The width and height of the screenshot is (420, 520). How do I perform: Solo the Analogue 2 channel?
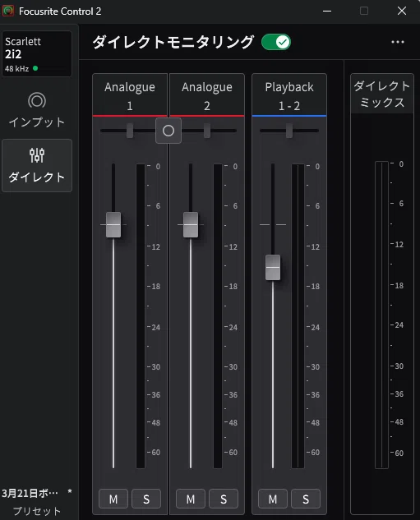(x=224, y=499)
